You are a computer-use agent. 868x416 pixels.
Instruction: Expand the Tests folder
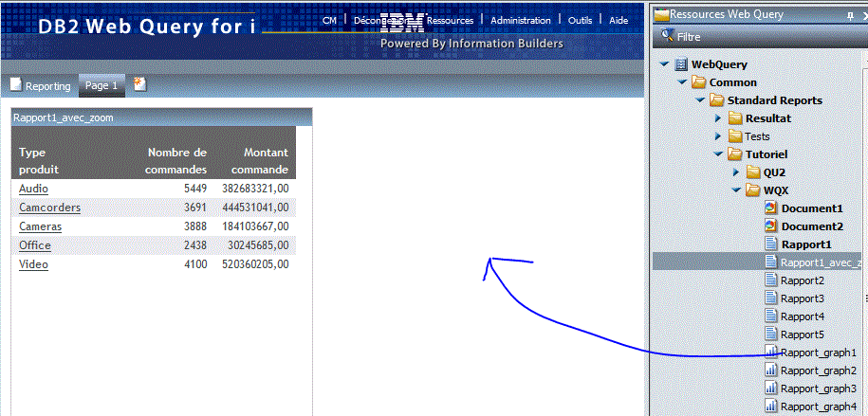point(718,136)
